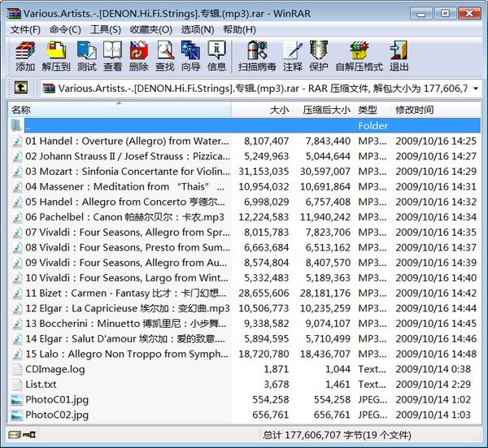This screenshot has height=448, width=488.
Task: Select file 02 Johann Strauss II Pizzicato
Action: tap(245, 156)
